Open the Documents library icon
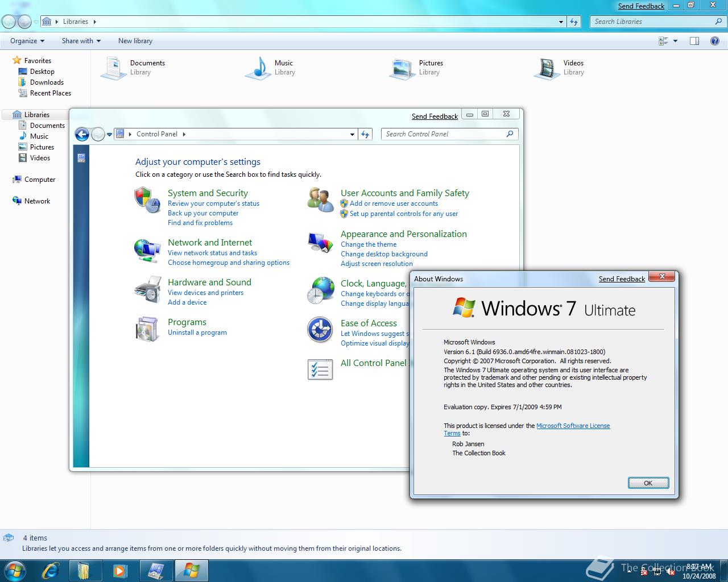This screenshot has width=728, height=582. pos(113,68)
